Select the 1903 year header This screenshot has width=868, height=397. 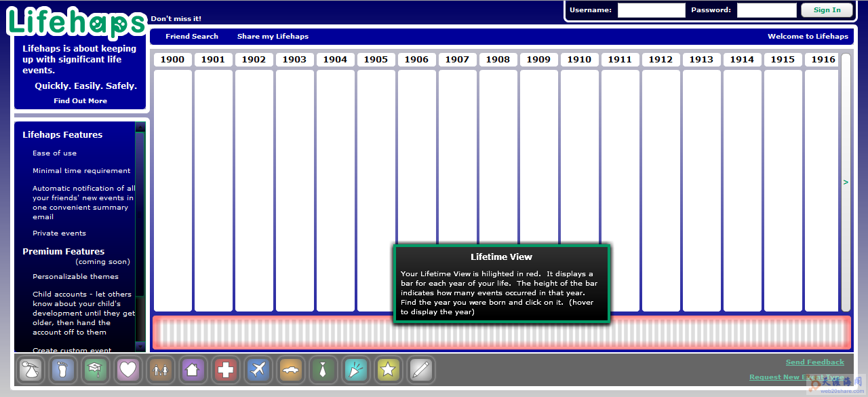tap(294, 60)
